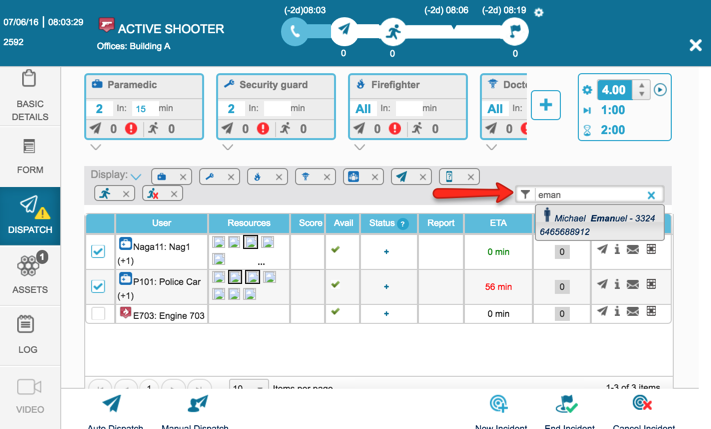Dispatch Naga11 row with paper-plane icon
Screen dimensions: 711x429
(602, 249)
